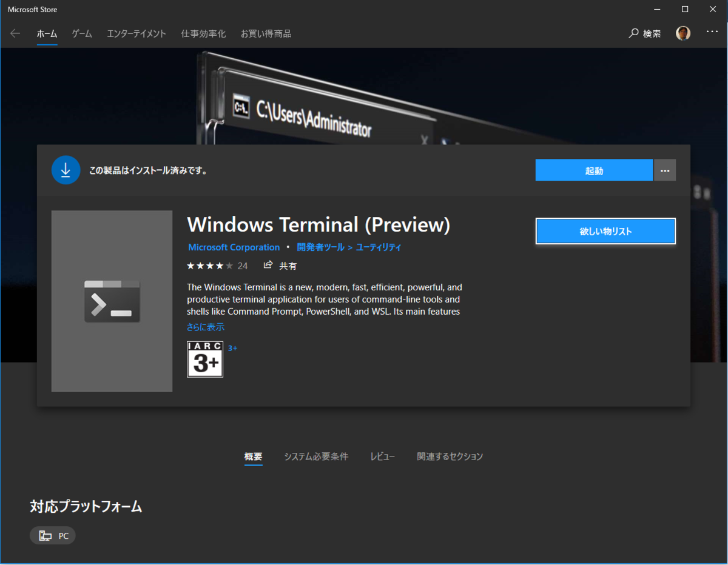Switch to システム必要条件 section
Screen dimensions: 728x565
316,456
